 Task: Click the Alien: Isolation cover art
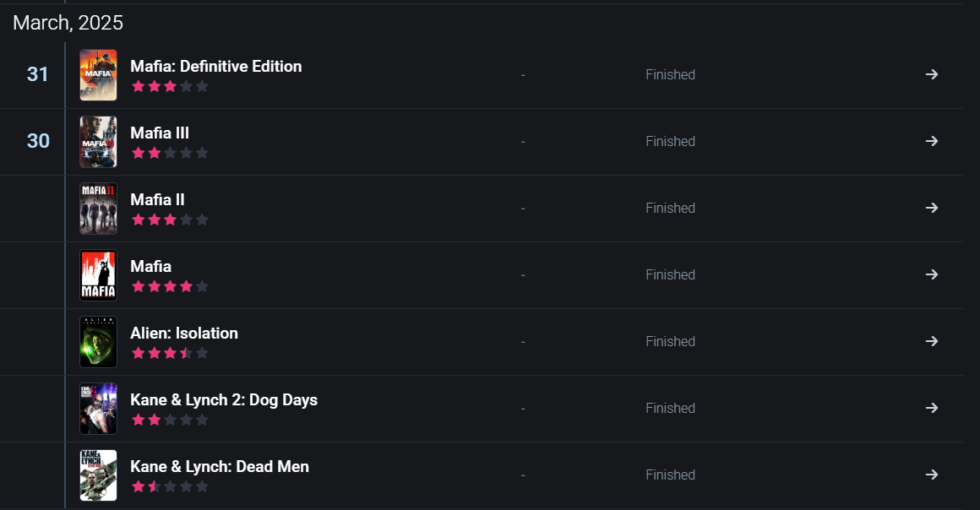(x=98, y=342)
